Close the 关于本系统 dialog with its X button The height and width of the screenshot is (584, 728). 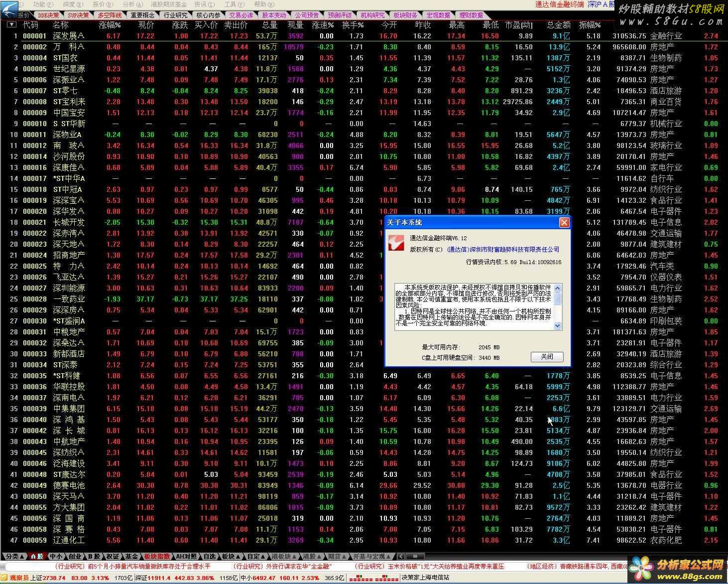564,222
